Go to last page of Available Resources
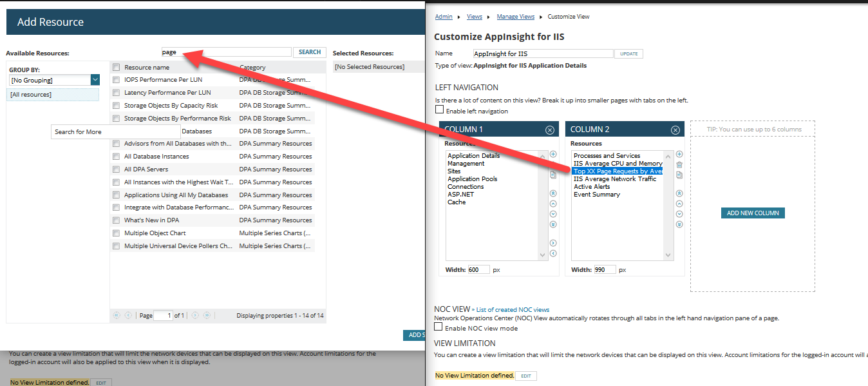Screen dimensions: 868x386 [207, 315]
